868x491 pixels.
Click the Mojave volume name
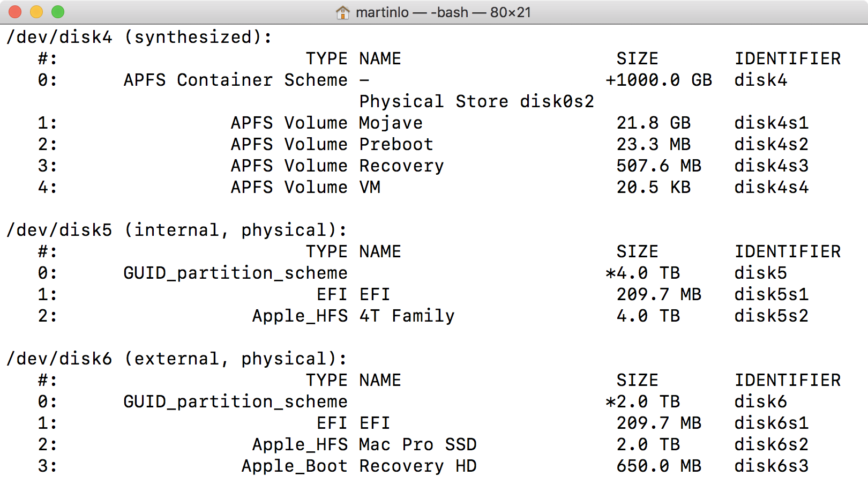391,123
